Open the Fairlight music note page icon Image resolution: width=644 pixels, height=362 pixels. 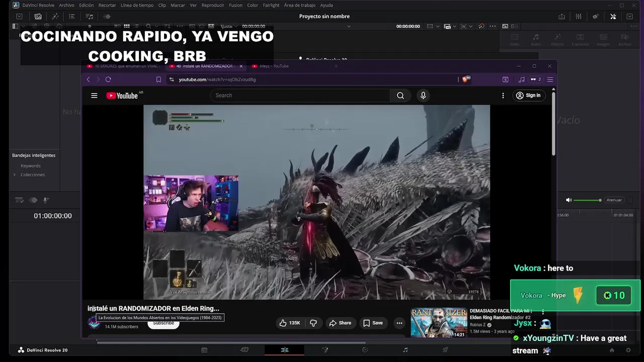coord(406,350)
